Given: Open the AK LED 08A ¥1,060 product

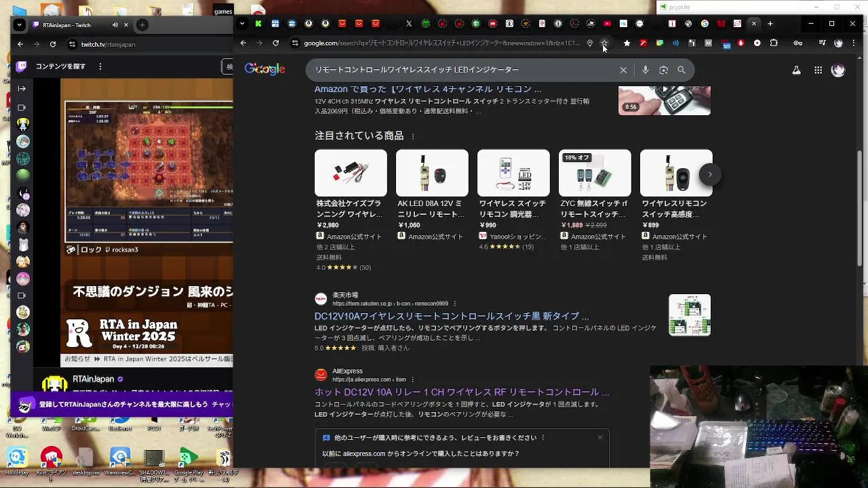Looking at the screenshot, I should coord(432,197).
